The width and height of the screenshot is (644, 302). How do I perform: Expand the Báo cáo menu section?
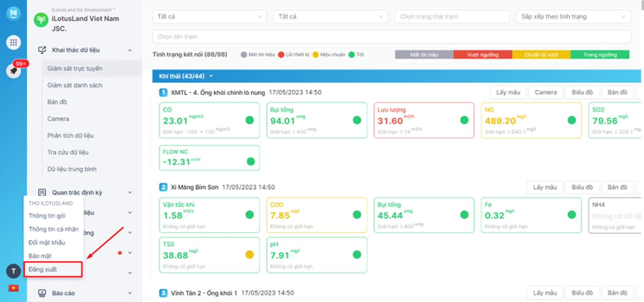click(130, 293)
